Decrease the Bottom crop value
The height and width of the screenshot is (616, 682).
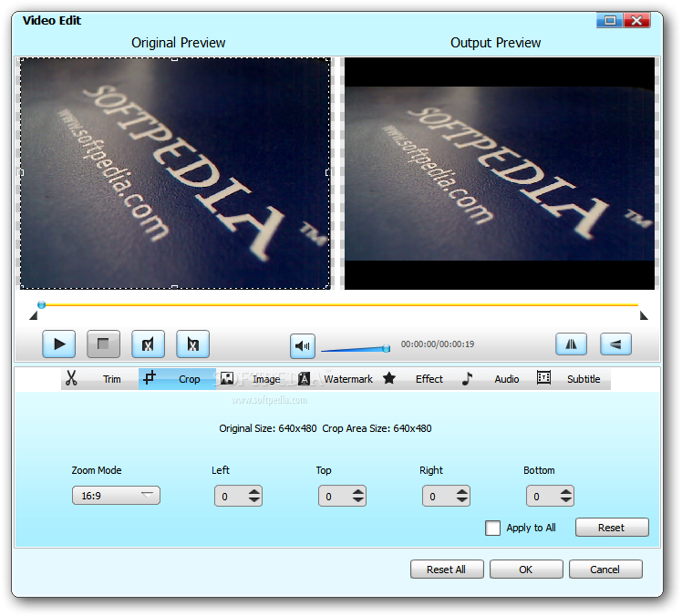(x=566, y=500)
